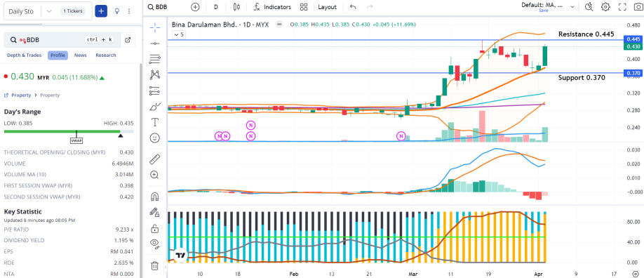Open the Research tab

pos(106,55)
